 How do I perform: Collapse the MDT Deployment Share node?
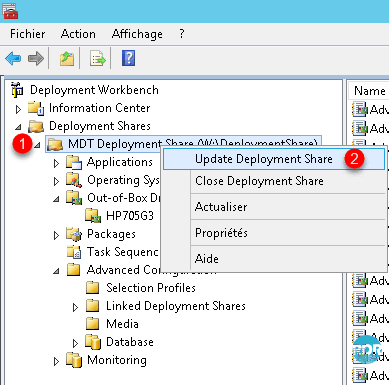tap(37, 145)
